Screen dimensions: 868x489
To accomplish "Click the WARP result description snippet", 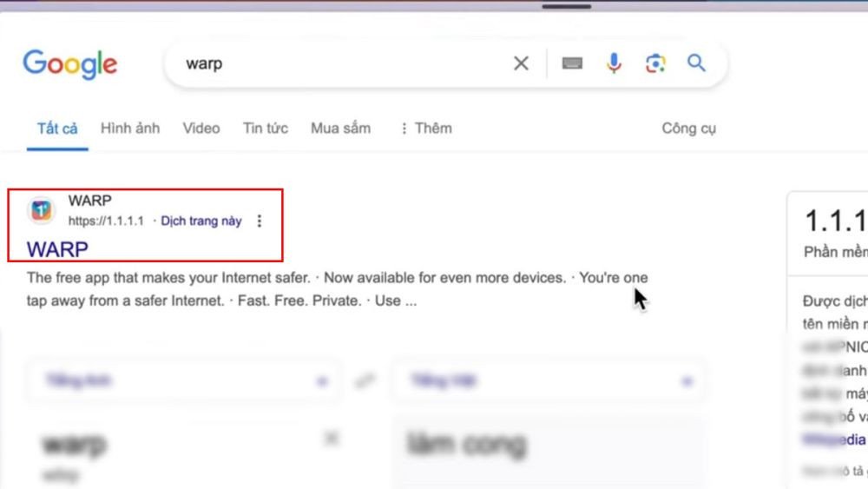I will 337,289.
